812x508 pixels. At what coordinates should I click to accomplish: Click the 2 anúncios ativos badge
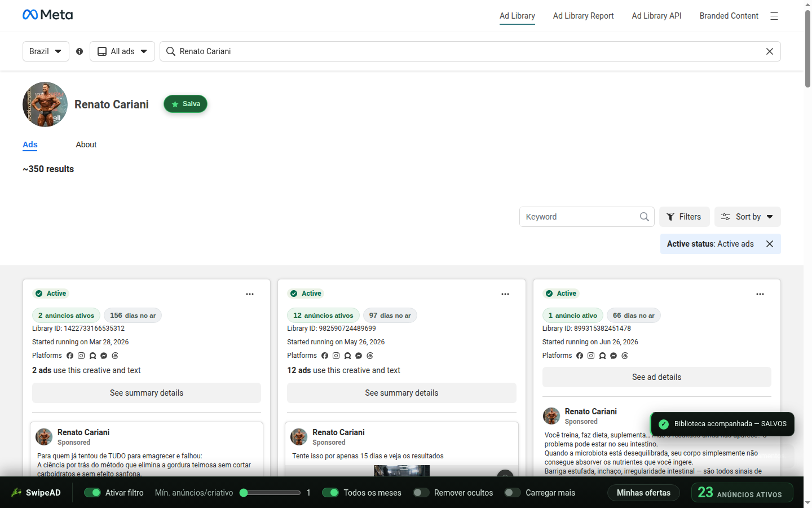pos(67,316)
